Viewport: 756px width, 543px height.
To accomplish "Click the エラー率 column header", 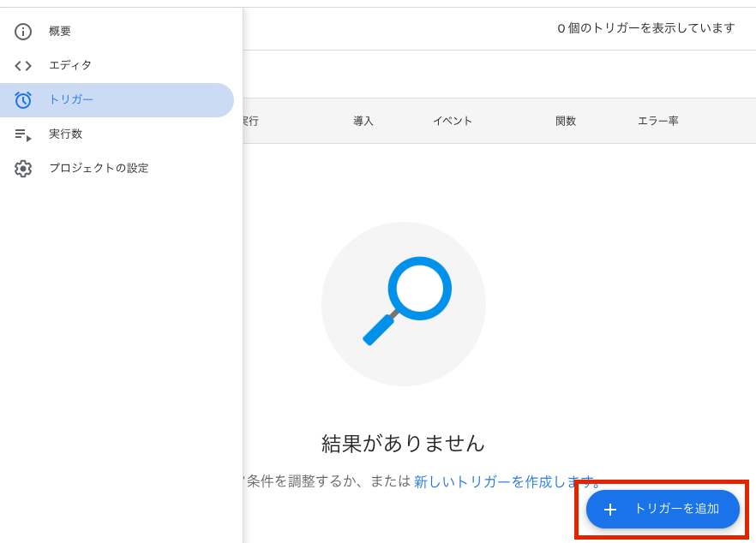I will pos(658,121).
